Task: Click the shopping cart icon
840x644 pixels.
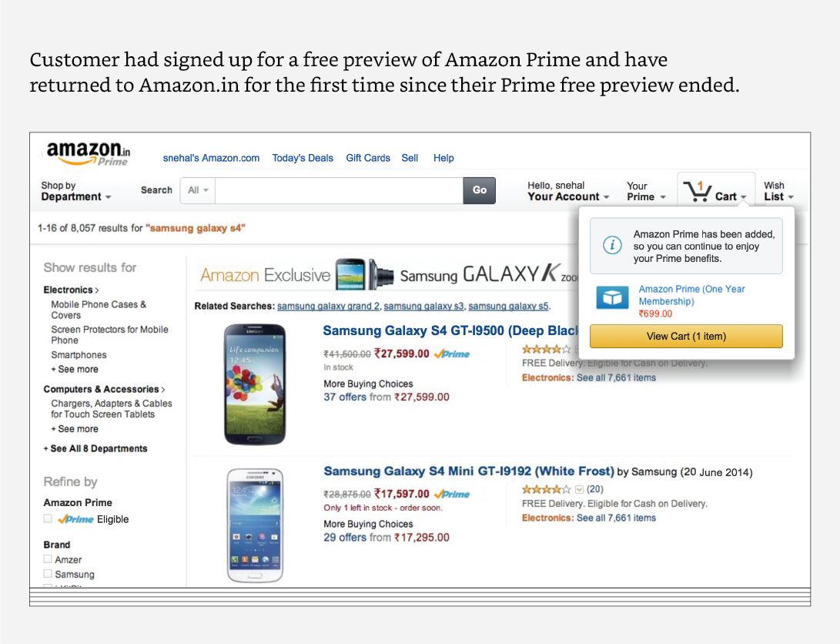Action: tap(697, 191)
